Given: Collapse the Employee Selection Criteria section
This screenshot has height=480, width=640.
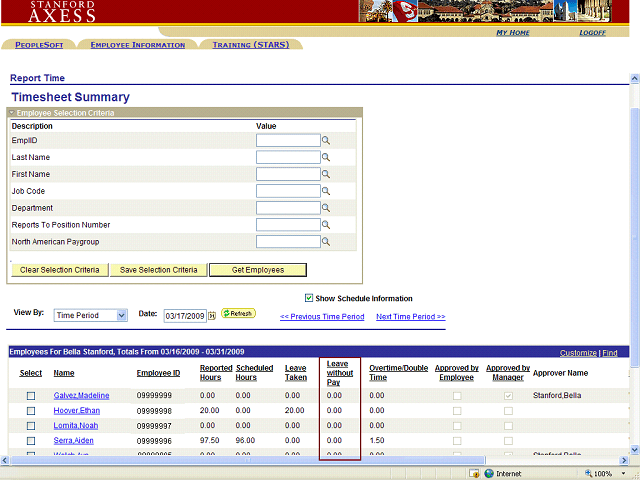Looking at the screenshot, I should pos(12,113).
